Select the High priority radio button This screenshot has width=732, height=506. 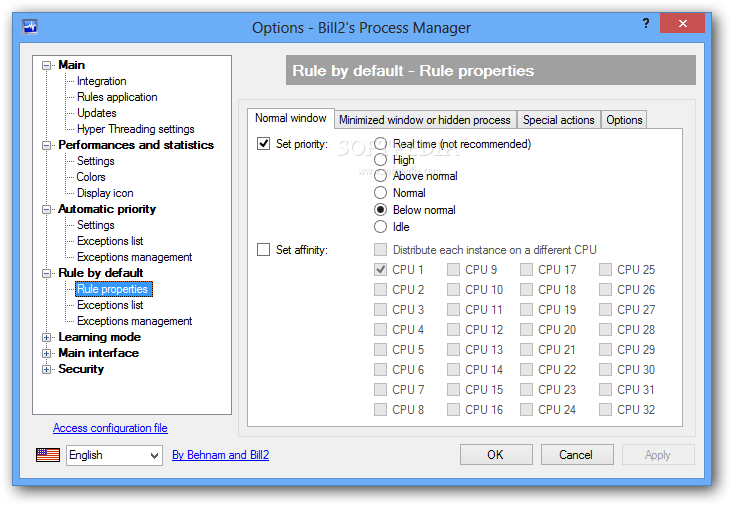pos(381,160)
